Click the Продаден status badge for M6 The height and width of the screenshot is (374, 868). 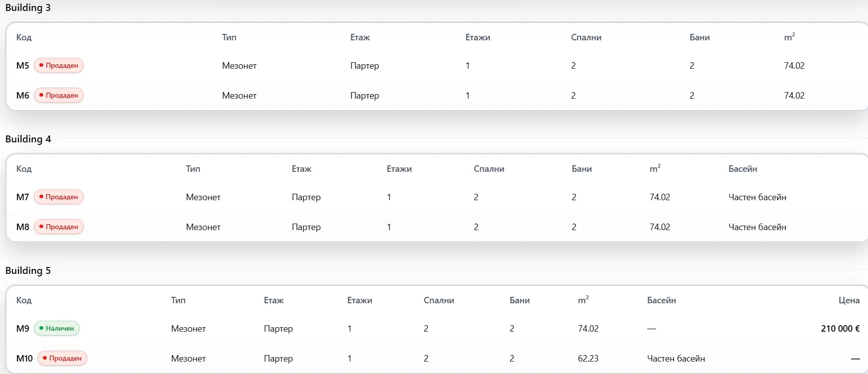coord(59,95)
